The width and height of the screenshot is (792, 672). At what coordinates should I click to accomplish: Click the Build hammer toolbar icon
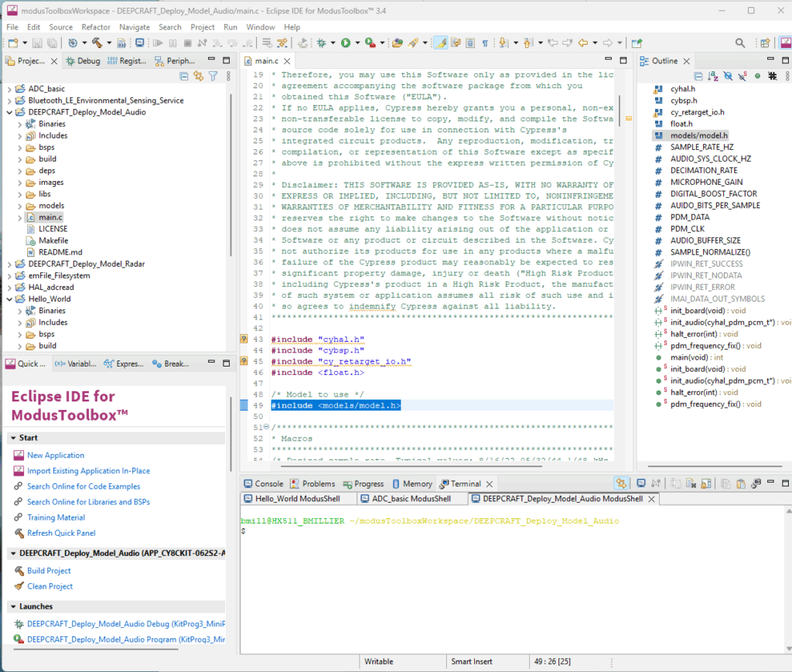(x=97, y=43)
